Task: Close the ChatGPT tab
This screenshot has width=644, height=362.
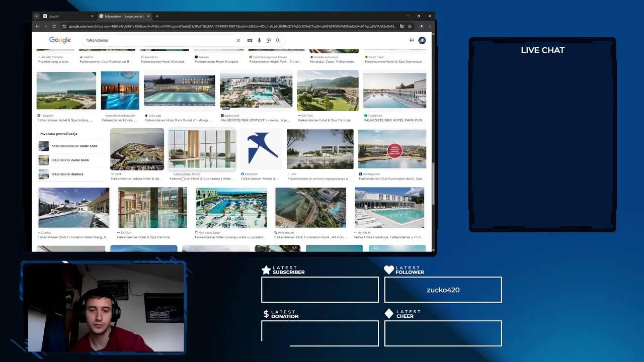Action: coord(92,16)
